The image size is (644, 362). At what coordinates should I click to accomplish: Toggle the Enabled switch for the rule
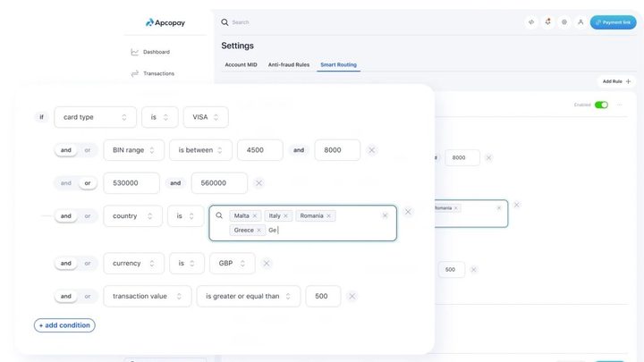point(601,105)
